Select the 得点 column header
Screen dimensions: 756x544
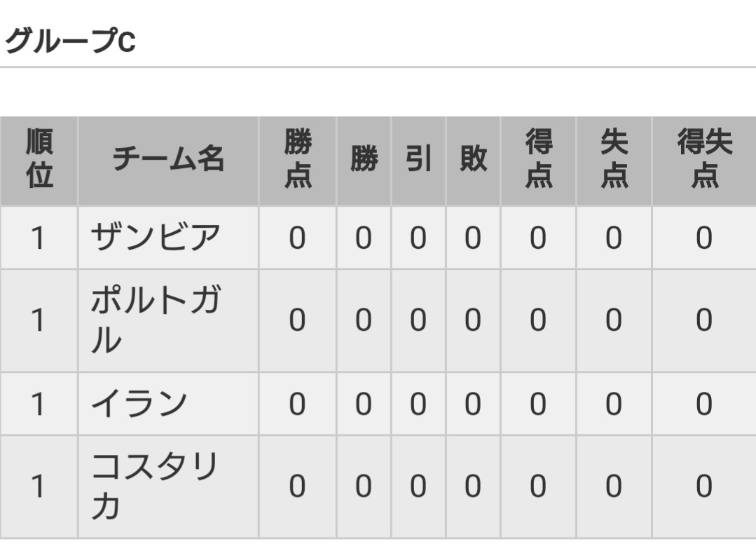coord(539,158)
